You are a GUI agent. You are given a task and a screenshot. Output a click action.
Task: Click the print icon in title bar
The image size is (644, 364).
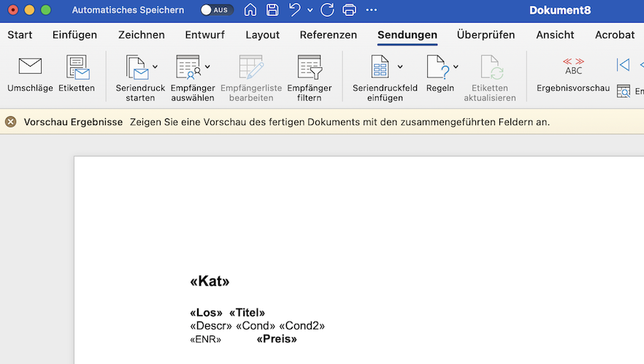349,10
